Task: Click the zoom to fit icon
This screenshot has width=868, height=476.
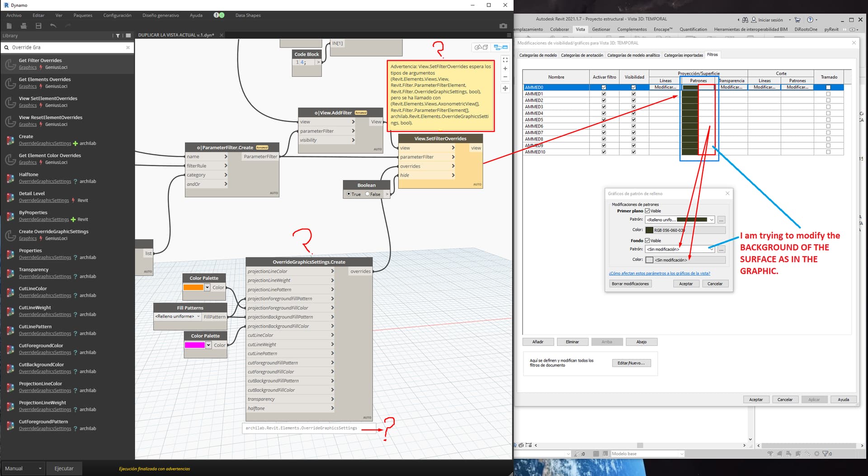Action: click(x=505, y=60)
